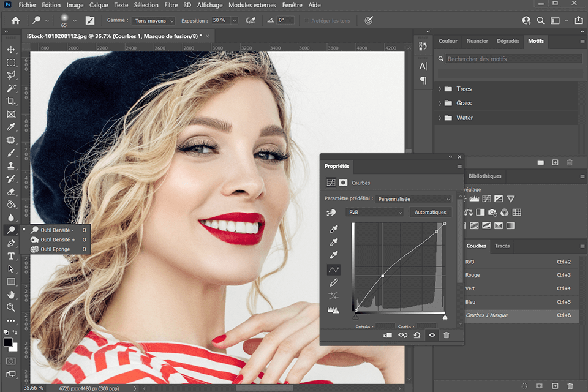
Task: Switch to the Tracés tab
Action: tap(502, 246)
